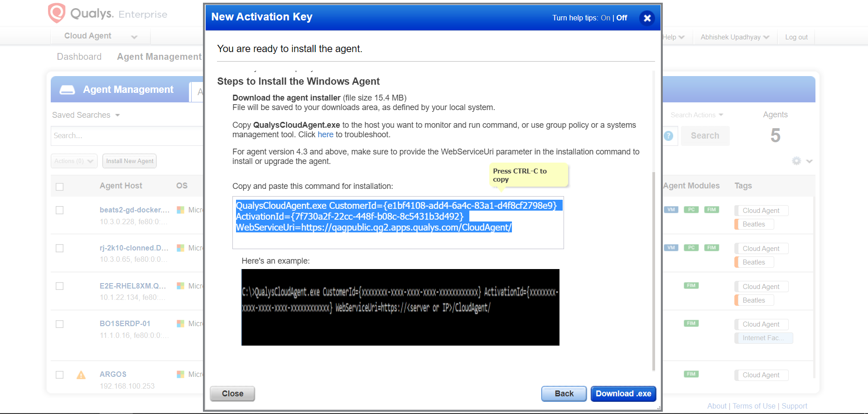Click the installation command text box

tap(398, 222)
